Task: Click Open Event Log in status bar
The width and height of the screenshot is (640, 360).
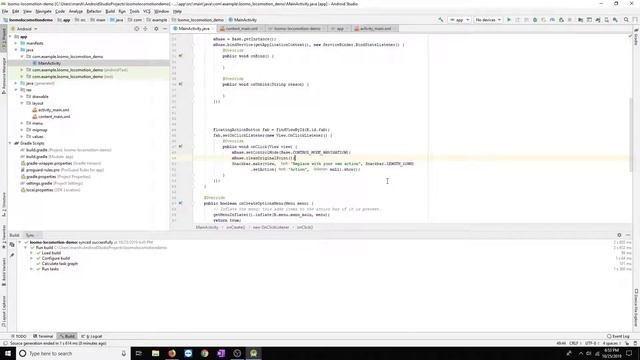Action: coord(618,336)
